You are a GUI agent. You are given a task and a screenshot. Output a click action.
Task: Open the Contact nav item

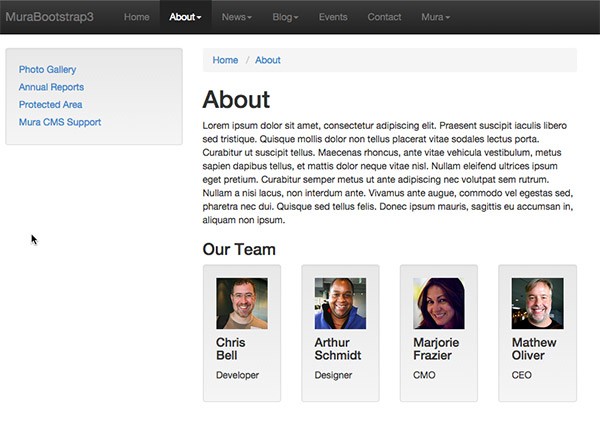click(x=384, y=17)
